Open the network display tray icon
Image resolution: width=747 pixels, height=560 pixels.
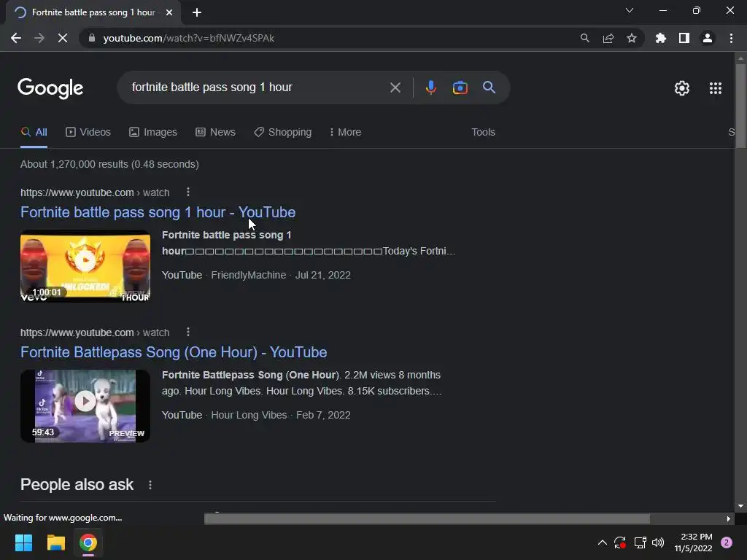point(640,542)
